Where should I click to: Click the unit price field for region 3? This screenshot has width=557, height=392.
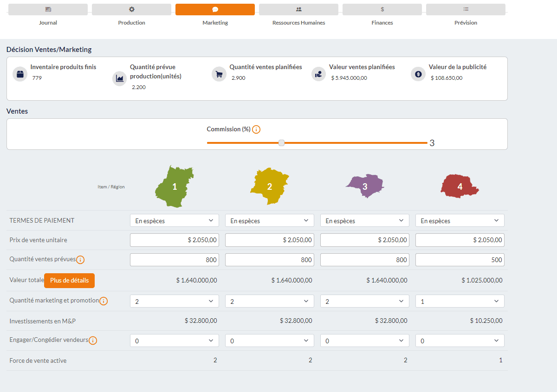click(x=364, y=240)
